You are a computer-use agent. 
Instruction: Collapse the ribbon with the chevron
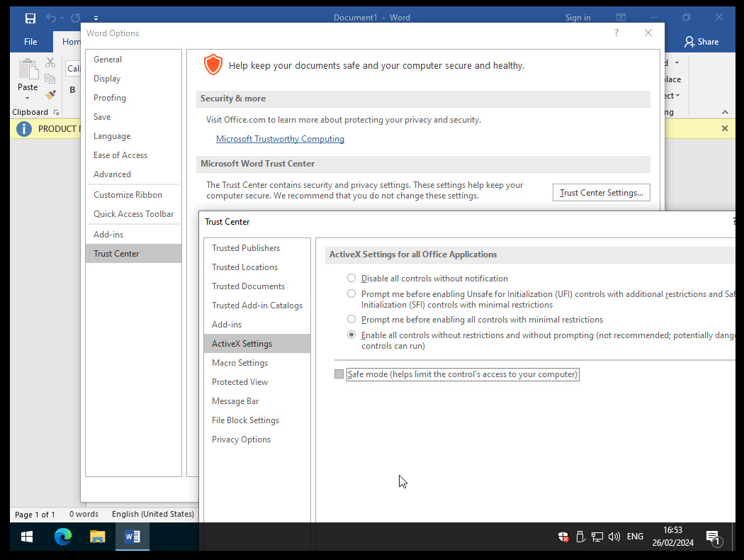click(724, 112)
